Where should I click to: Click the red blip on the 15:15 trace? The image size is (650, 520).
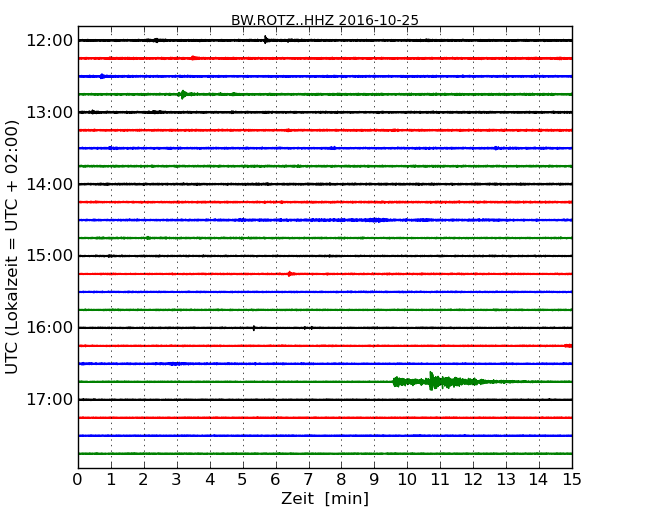[291, 274]
